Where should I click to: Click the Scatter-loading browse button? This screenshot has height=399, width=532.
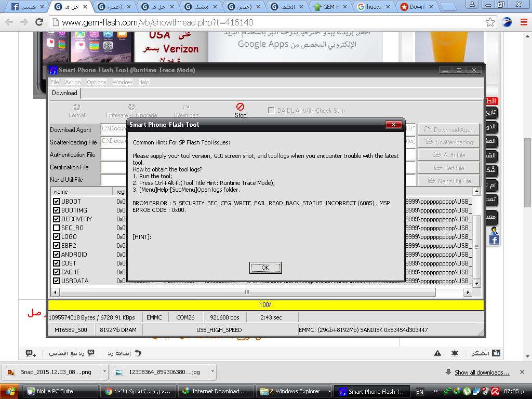pyautogui.click(x=448, y=142)
